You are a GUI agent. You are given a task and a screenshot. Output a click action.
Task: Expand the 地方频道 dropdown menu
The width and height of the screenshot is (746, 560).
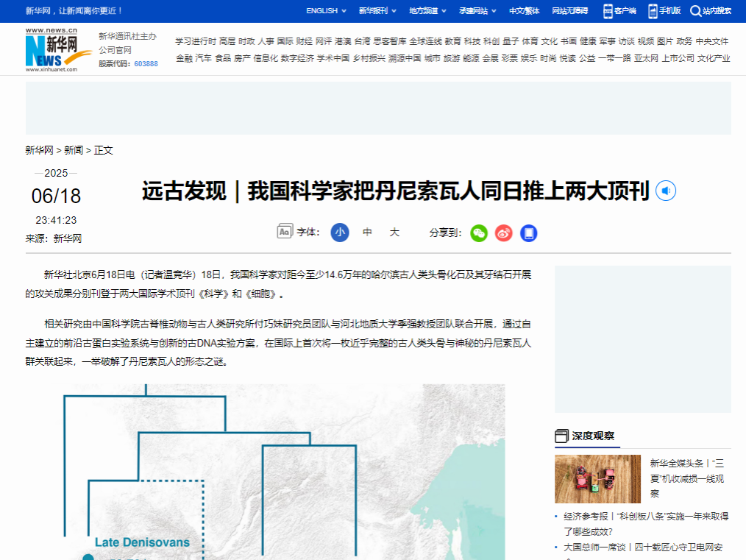(x=427, y=11)
